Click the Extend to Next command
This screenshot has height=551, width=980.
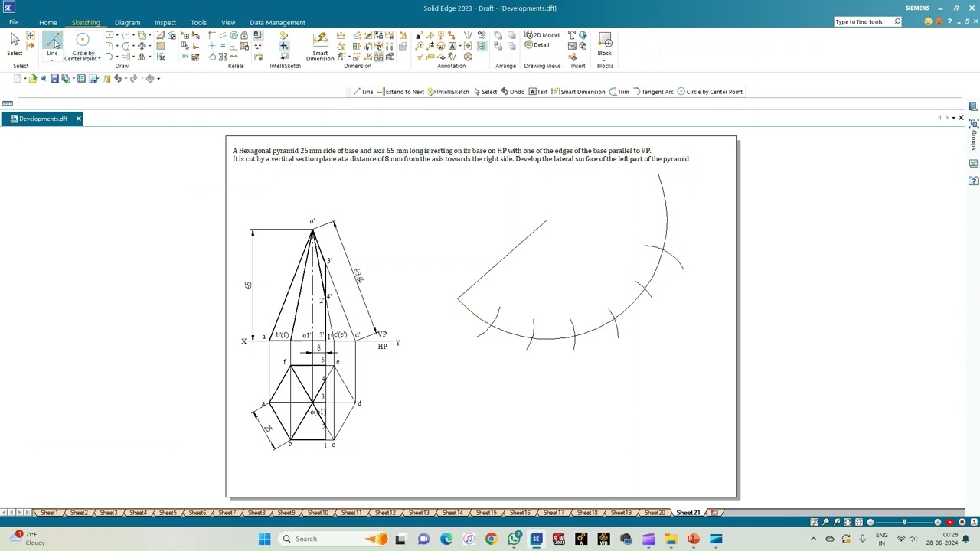[400, 92]
